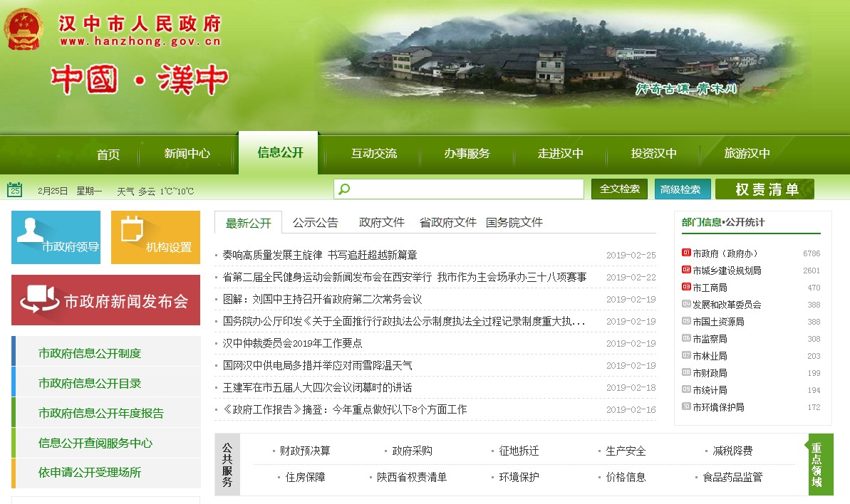Open the 市政府领导 person icon tile
Viewport: 850px width, 504px height.
point(56,237)
